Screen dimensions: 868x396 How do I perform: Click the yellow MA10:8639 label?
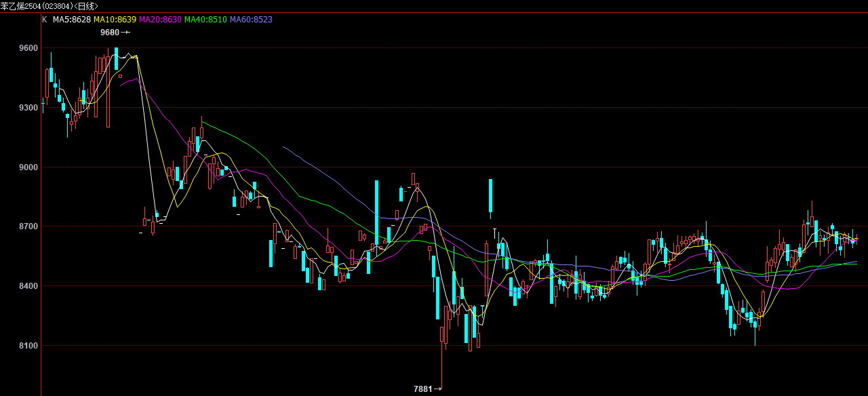(115, 20)
